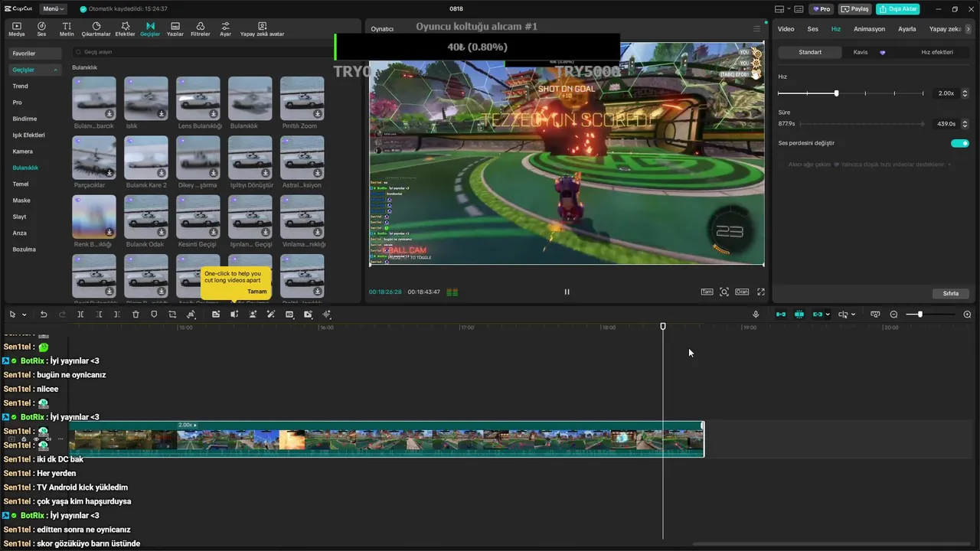Switch to the Video inspector tab

tap(786, 29)
